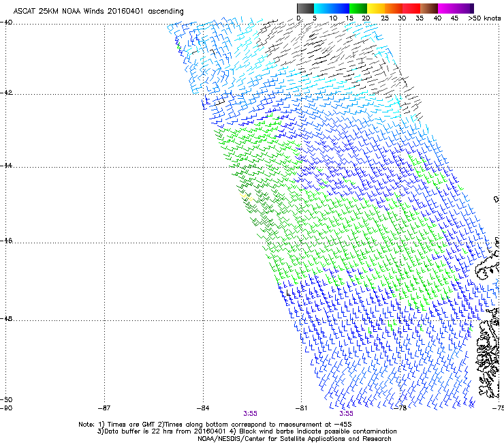Click the longitude label '-84'

(x=203, y=408)
